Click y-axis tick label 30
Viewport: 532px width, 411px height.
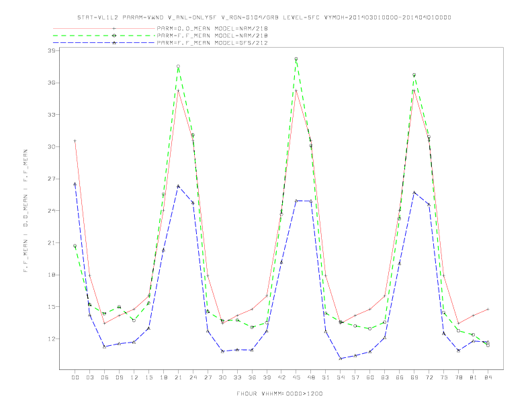[x=51, y=147]
